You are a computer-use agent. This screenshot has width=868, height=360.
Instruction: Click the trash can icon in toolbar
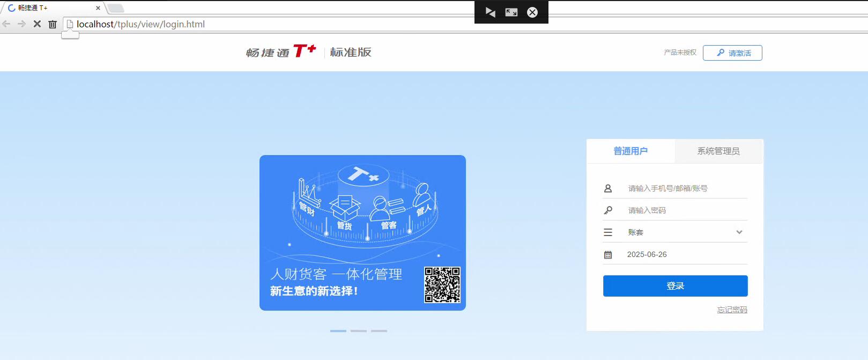[53, 24]
